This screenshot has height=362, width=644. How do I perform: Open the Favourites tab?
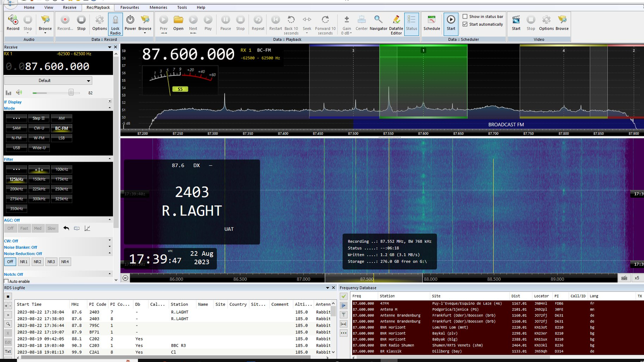pos(130,7)
